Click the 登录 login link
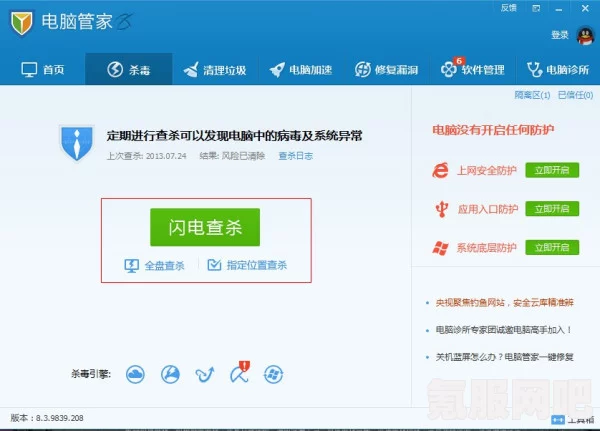 (x=560, y=35)
